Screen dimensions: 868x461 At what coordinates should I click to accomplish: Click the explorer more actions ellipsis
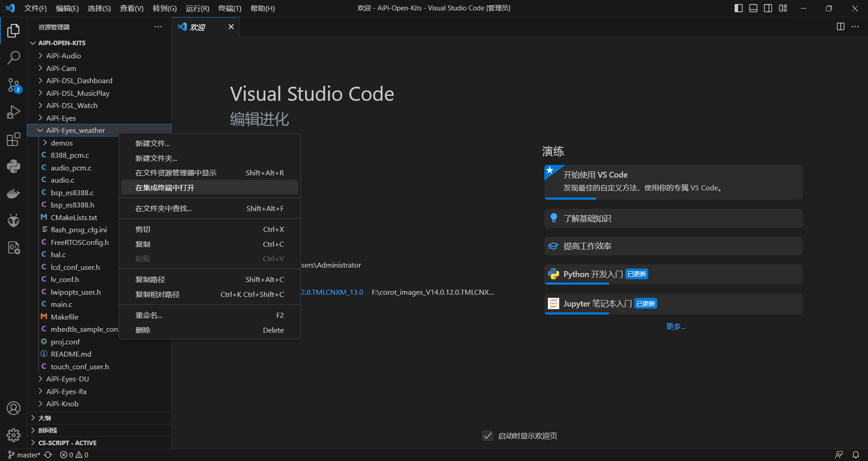[x=158, y=27]
